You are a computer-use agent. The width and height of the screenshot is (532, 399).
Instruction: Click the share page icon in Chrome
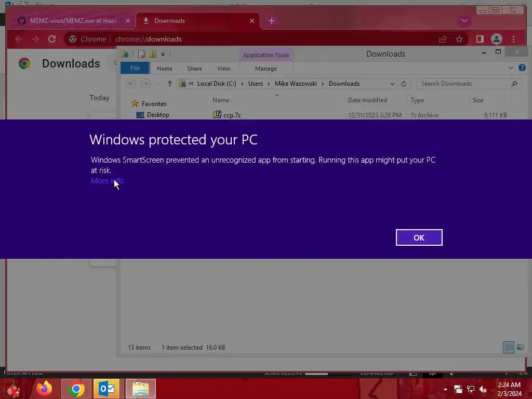click(x=443, y=39)
